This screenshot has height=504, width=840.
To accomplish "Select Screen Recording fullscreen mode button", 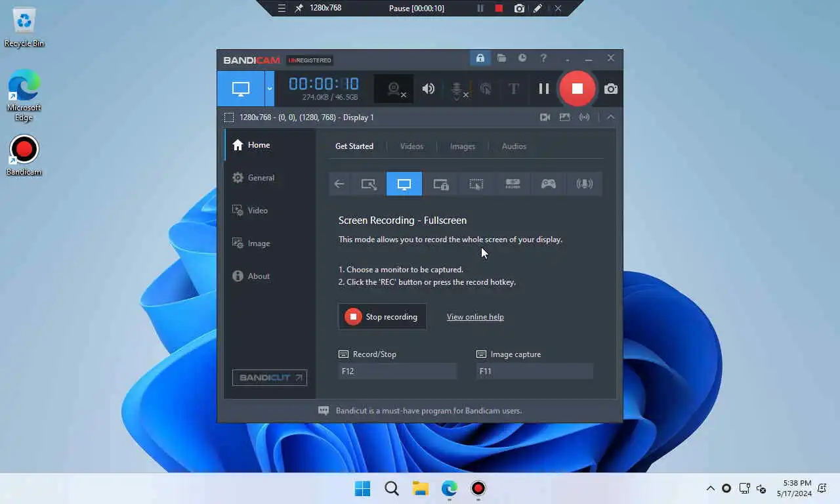I will (x=241, y=89).
